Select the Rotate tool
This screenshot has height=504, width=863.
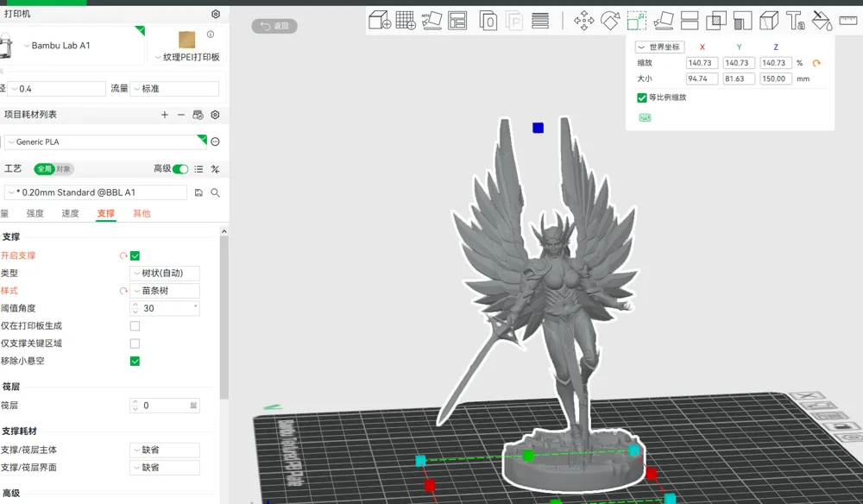tap(610, 21)
